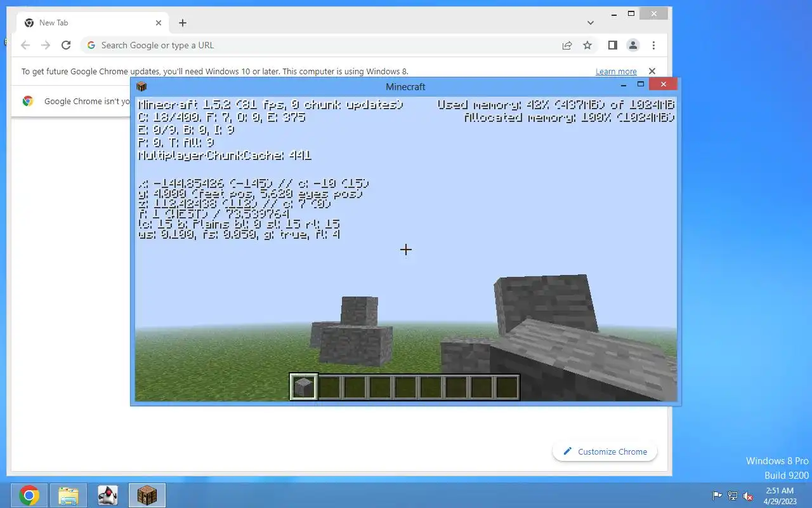The width and height of the screenshot is (812, 508).
Task: Maximize the Chrome window
Action: coord(631,13)
